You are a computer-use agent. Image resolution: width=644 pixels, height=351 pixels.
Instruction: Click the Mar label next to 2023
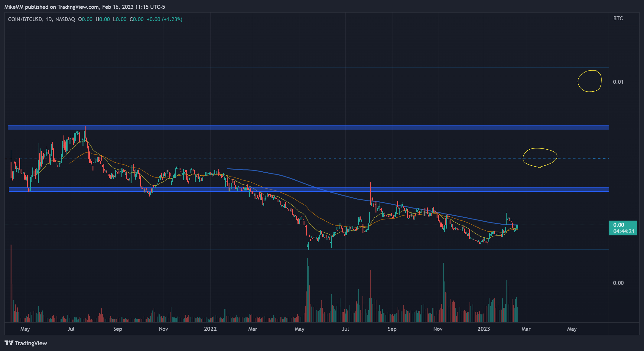526,329
